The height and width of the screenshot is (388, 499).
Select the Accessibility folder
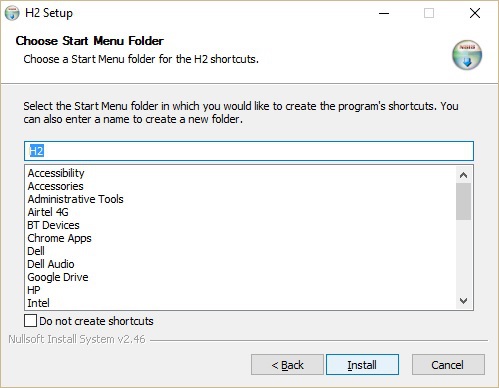tap(56, 173)
